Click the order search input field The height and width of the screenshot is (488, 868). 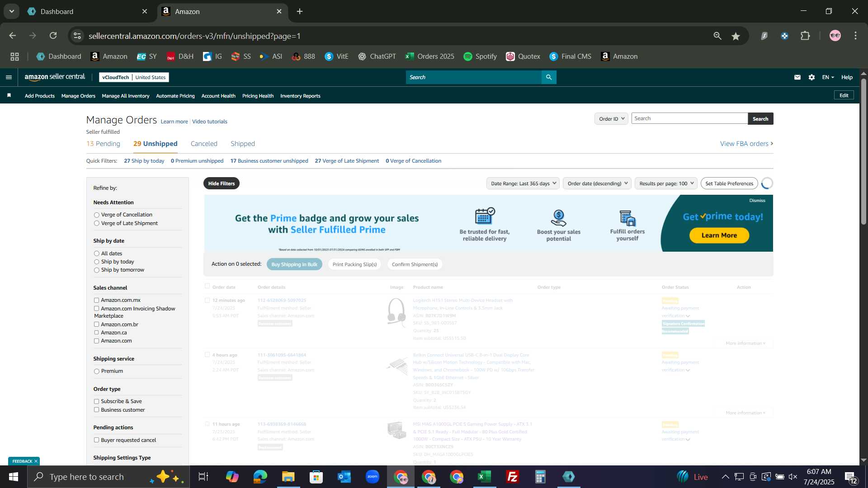[x=689, y=118]
